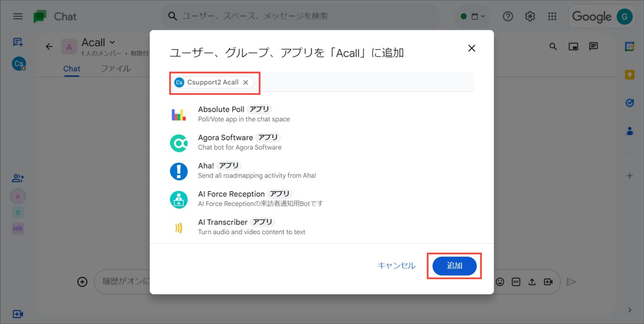
Task: Switch to the Chat tab
Action: [x=71, y=68]
